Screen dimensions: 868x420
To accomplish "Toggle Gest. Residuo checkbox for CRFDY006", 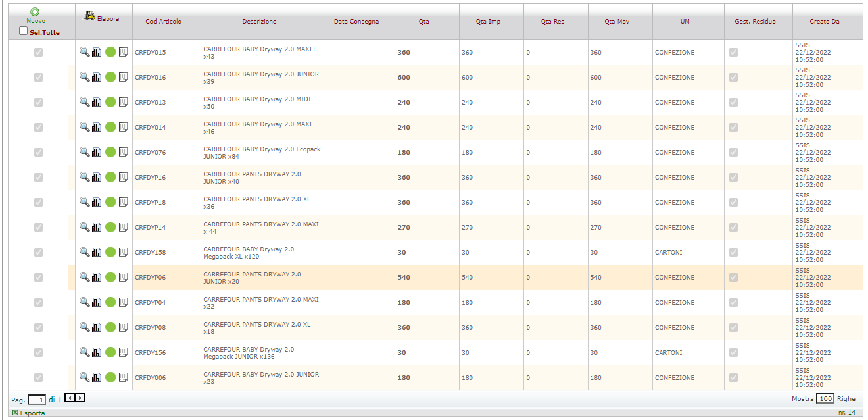I will coord(733,378).
